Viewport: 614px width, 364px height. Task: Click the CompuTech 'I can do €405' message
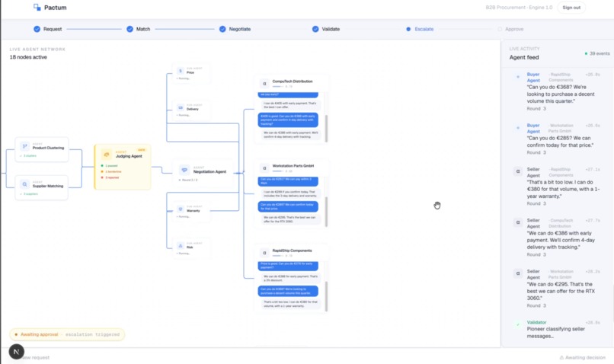(x=290, y=105)
